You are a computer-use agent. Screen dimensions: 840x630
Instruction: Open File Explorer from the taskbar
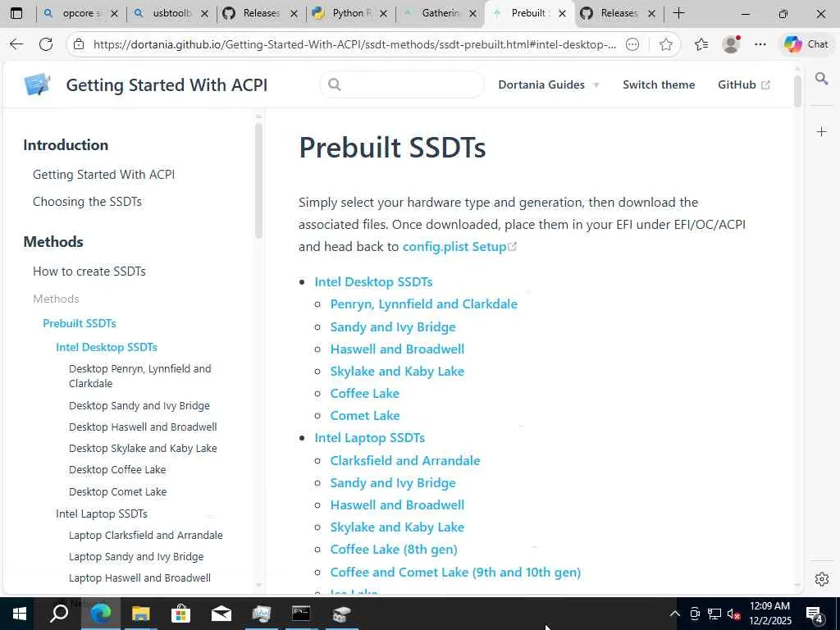tap(140, 614)
